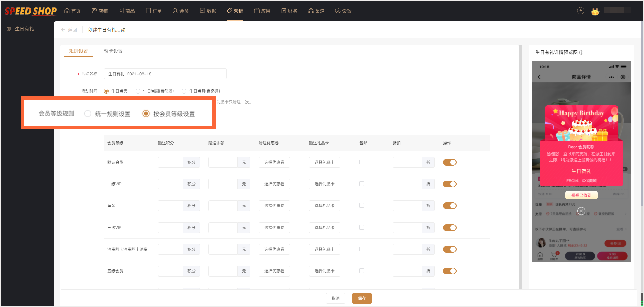Screen dimensions: 644x307
Task: Open 选择优惠卷 selector for 五级会员 row
Action: coord(274,271)
